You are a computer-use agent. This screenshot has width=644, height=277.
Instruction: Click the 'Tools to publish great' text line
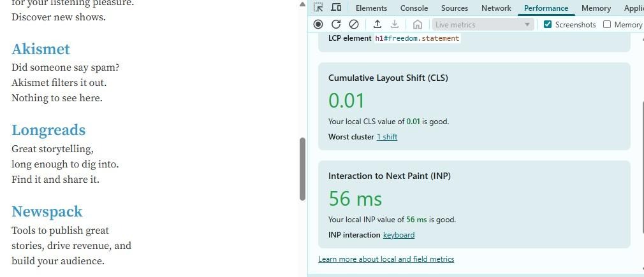tap(61, 231)
